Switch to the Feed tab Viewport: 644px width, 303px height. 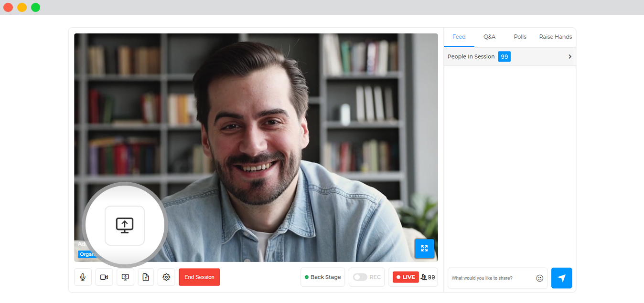[459, 37]
